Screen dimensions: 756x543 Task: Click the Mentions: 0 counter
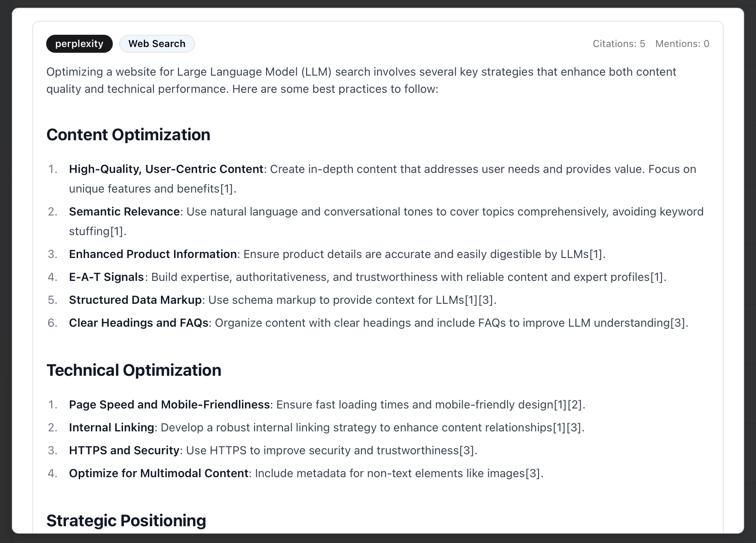click(x=682, y=44)
